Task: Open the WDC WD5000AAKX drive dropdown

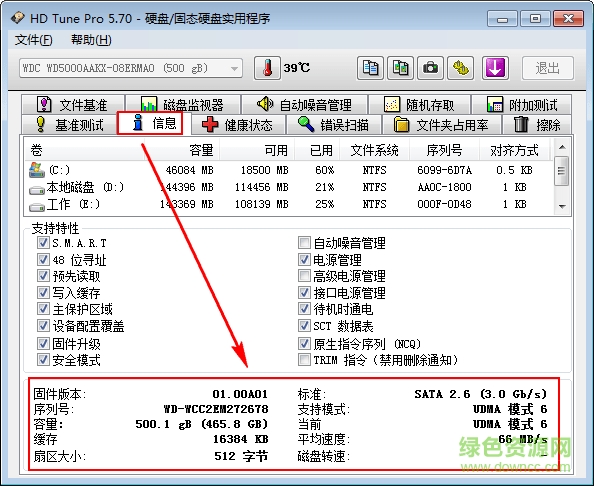Action: point(131,69)
